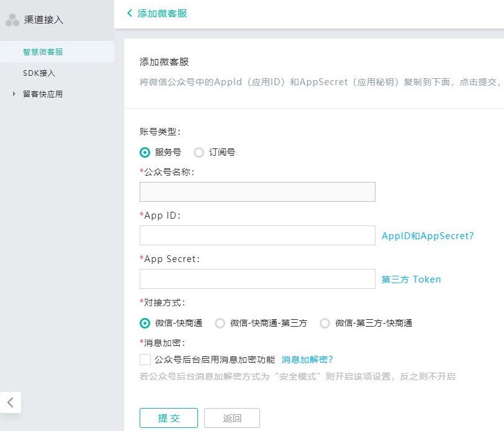The image size is (504, 431).
Task: Open the 第三方 Token link
Action: tap(411, 279)
